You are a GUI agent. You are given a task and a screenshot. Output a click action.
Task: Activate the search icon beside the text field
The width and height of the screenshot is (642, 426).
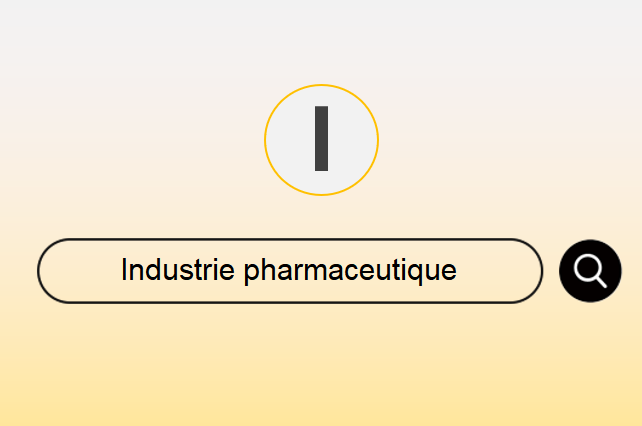590,271
